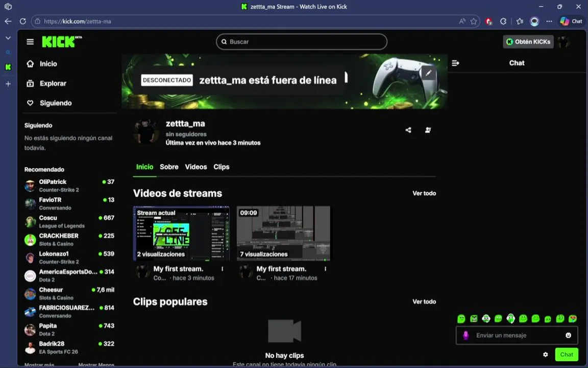Open the Copilot Chat button
Image resolution: width=588 pixels, height=368 pixels.
pos(571,21)
